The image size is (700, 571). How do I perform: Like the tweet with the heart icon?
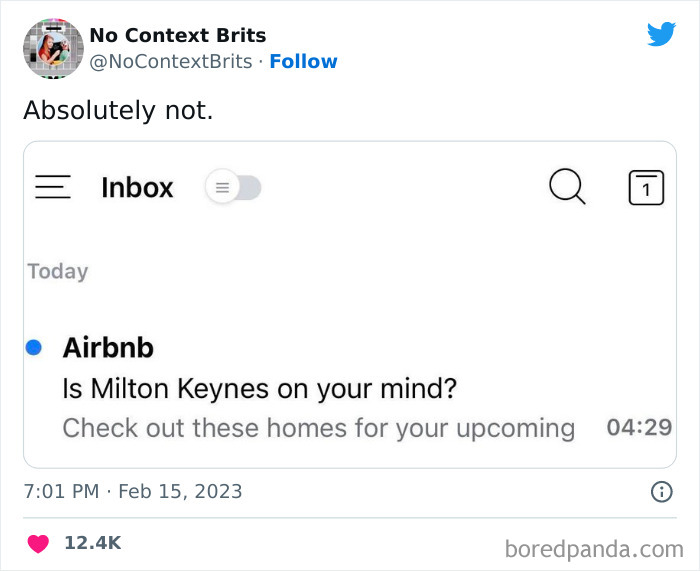[x=38, y=543]
